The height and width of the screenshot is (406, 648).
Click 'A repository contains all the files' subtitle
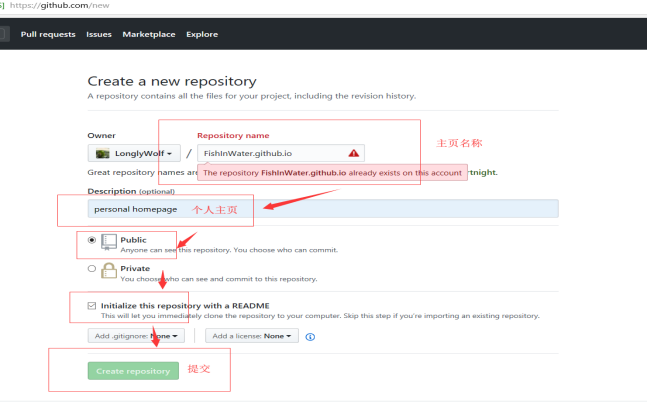tap(252, 96)
